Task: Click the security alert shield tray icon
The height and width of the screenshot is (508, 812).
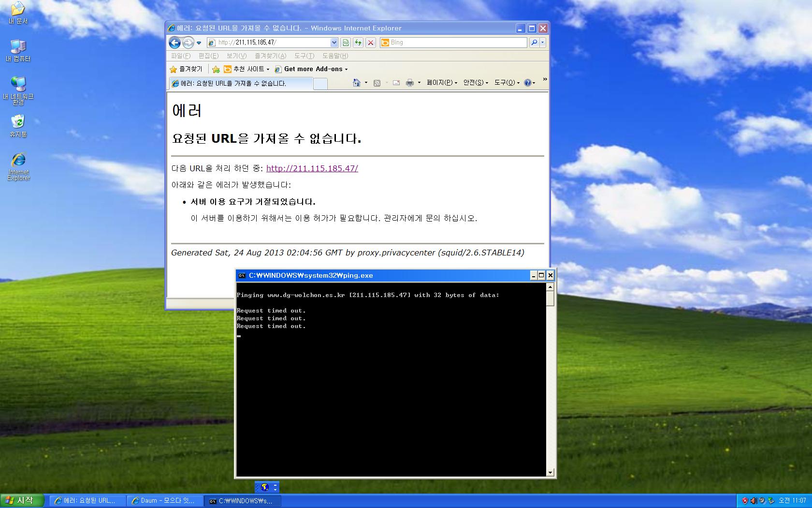Action: (745, 501)
